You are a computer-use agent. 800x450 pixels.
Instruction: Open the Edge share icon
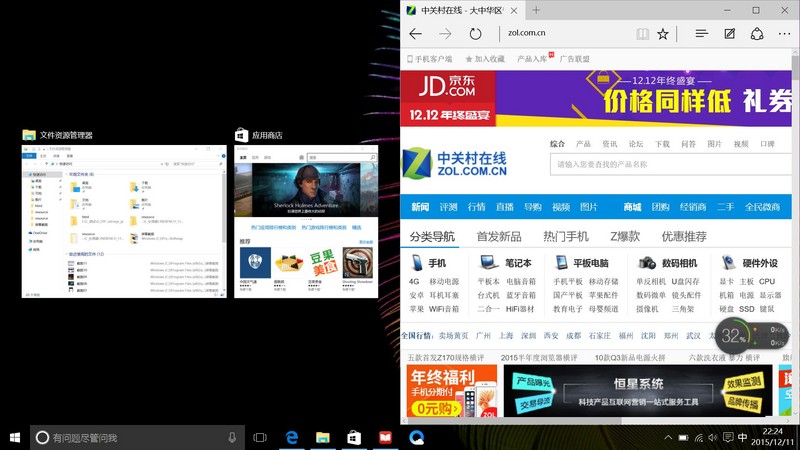[757, 34]
